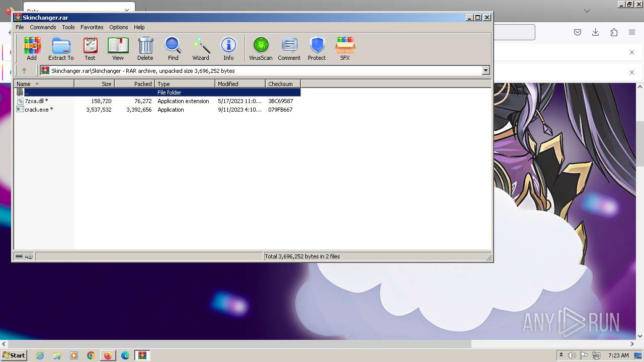Screen dimensions: 644x362
Task: Click the tray network icon
Action: 596,355
